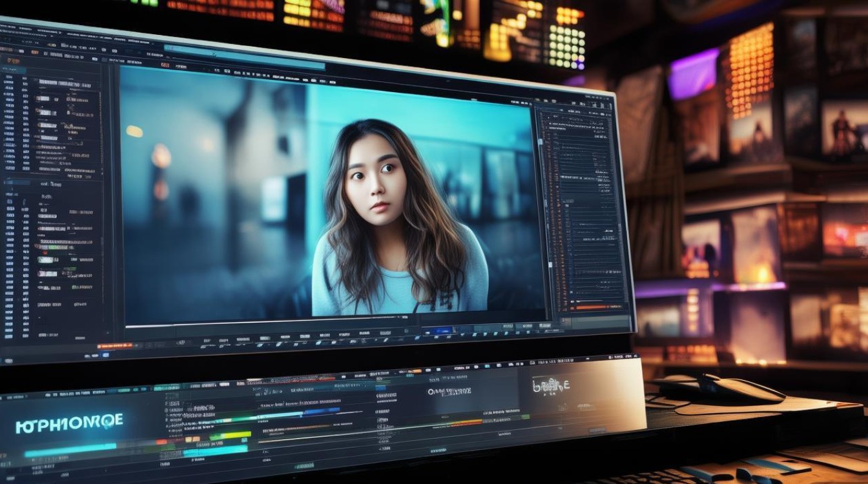Click the teal IOPHIONROE logo on the lower screen

[x=69, y=423]
